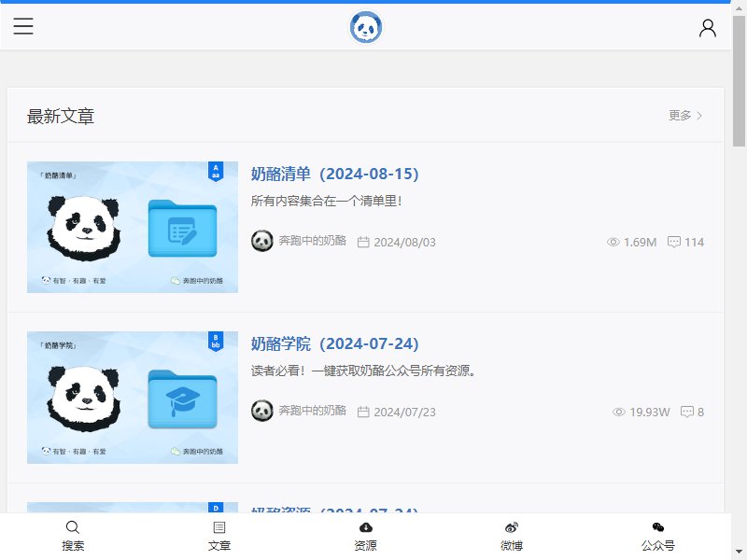Screen dimensions: 747x560
Task: Click comment icon beside 8
Action: click(x=687, y=412)
